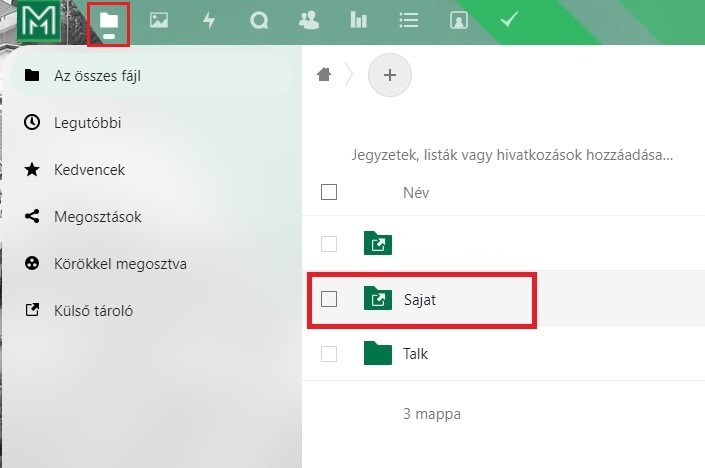The width and height of the screenshot is (705, 468).
Task: Toggle the select-all checkbox beside Név
Action: pyautogui.click(x=329, y=192)
